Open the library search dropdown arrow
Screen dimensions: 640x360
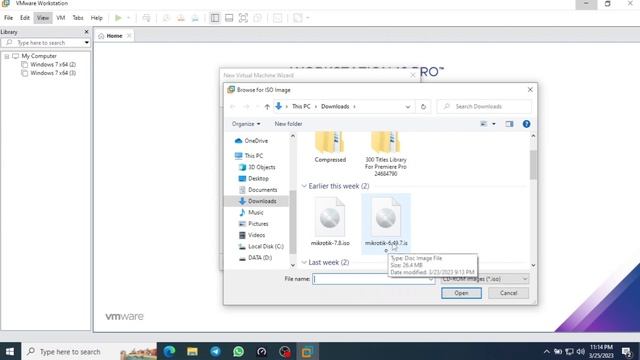pyautogui.click(x=87, y=43)
